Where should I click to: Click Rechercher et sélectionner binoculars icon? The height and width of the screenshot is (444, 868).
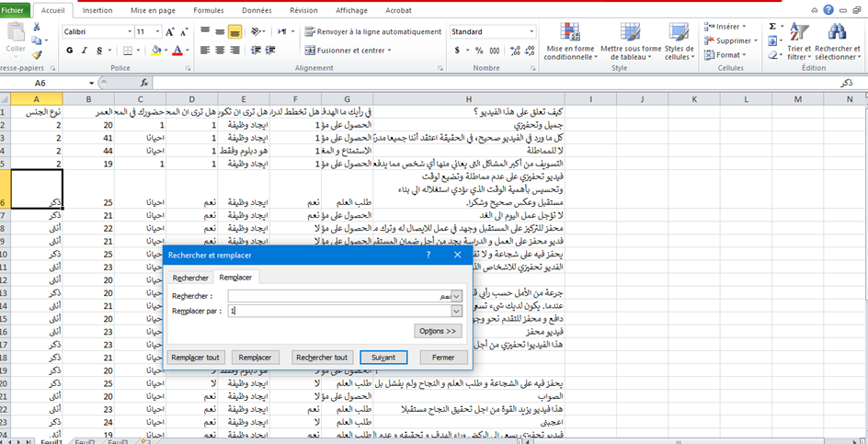836,34
